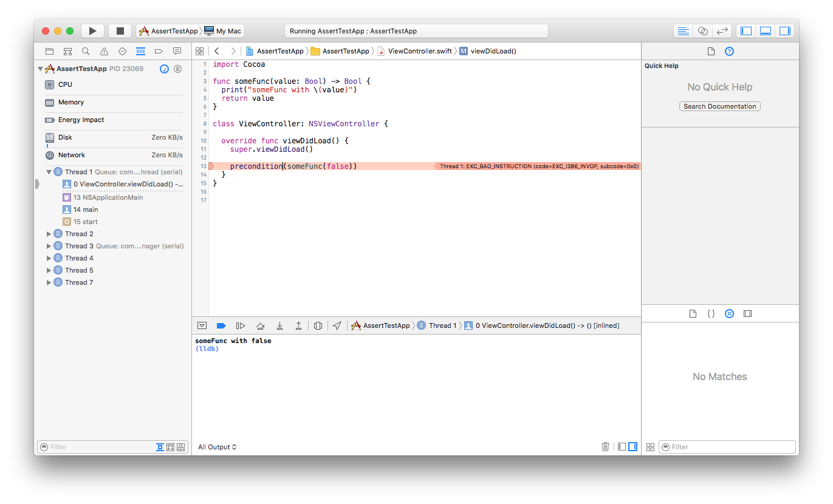Viewport: 833px width, 504px height.
Task: Collapse Thread 1 disclosure triangle
Action: (x=49, y=172)
